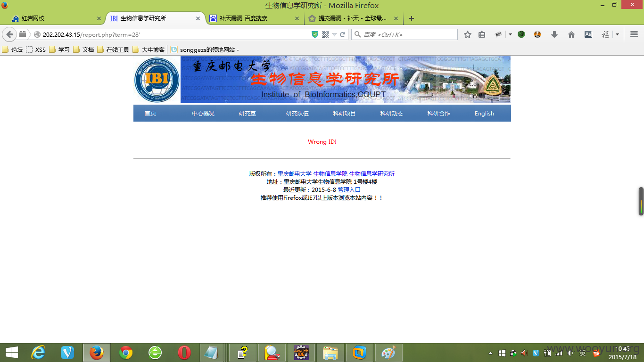The height and width of the screenshot is (362, 644).
Task: Open the 首页 navigation item
Action: click(150, 113)
